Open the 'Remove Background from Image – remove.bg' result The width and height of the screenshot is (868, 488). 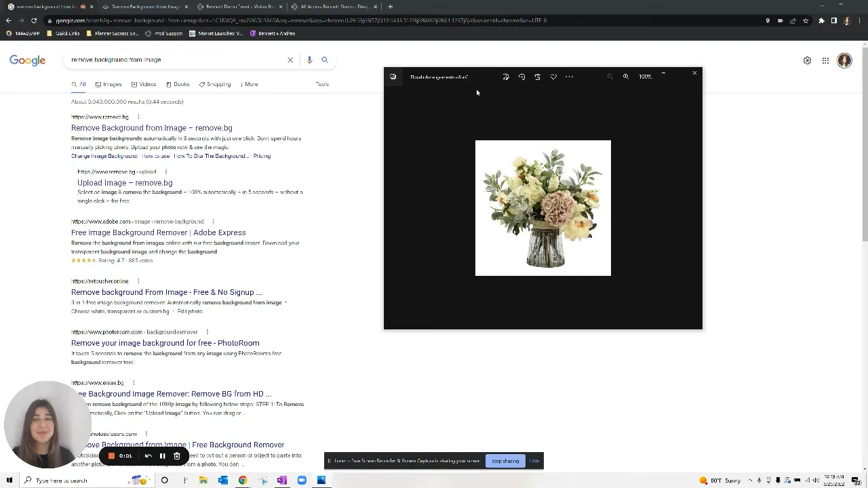pos(152,128)
